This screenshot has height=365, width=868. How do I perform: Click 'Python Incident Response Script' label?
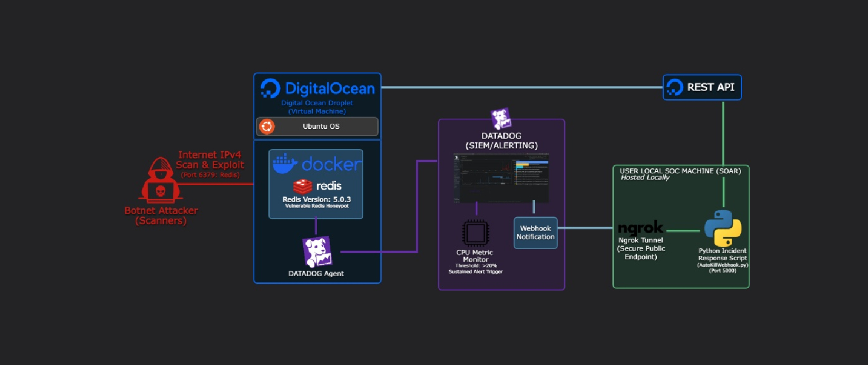click(722, 254)
